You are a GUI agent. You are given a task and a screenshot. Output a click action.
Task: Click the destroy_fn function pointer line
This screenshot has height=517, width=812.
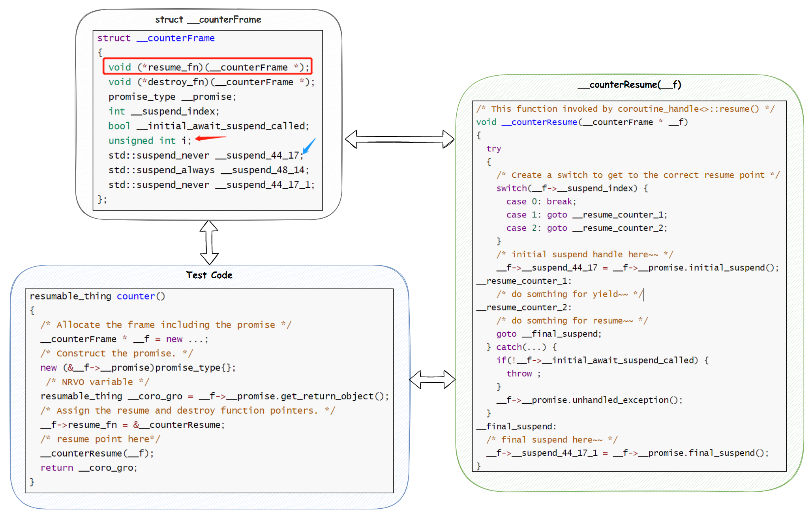pyautogui.click(x=211, y=82)
